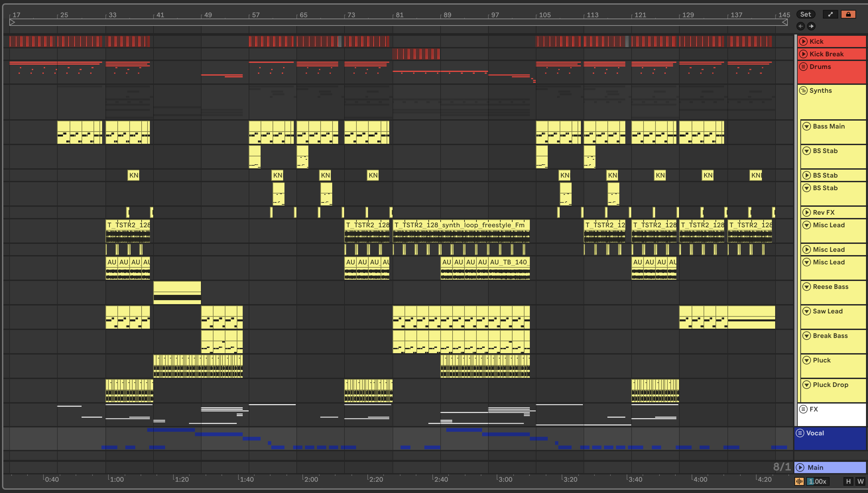Collapse the Synths group track
Screen dimensions: 868x493
(x=803, y=90)
